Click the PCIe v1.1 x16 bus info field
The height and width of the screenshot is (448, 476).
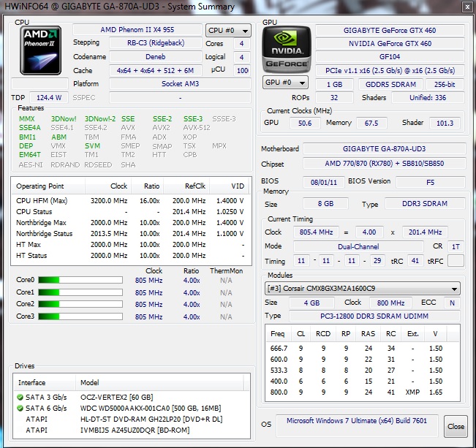(x=390, y=71)
